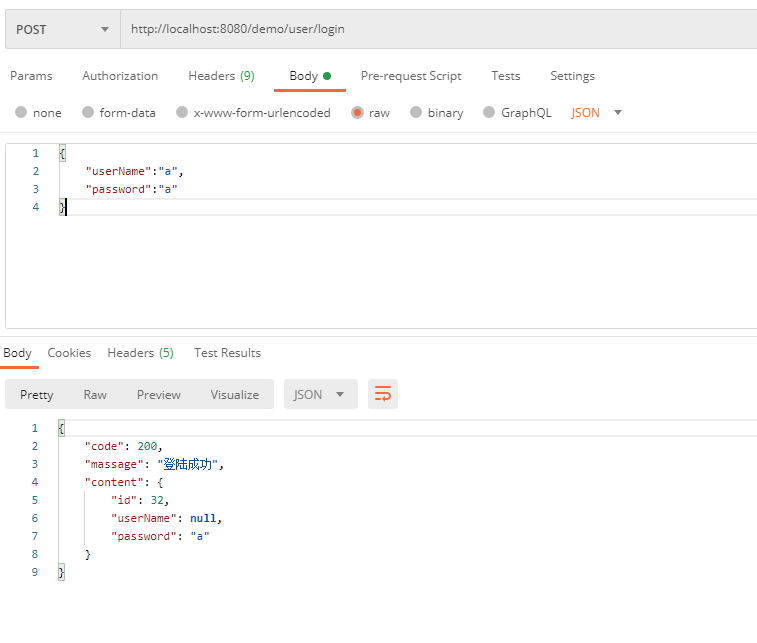Image resolution: width=757 pixels, height=643 pixels.
Task: Open the response JSON format dropdown
Action: tap(321, 394)
